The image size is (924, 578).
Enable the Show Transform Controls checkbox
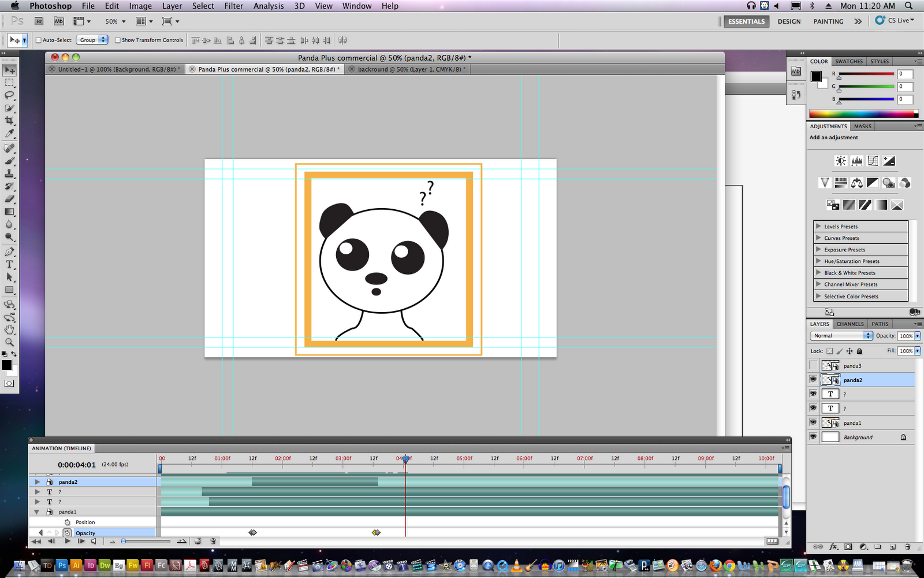118,40
